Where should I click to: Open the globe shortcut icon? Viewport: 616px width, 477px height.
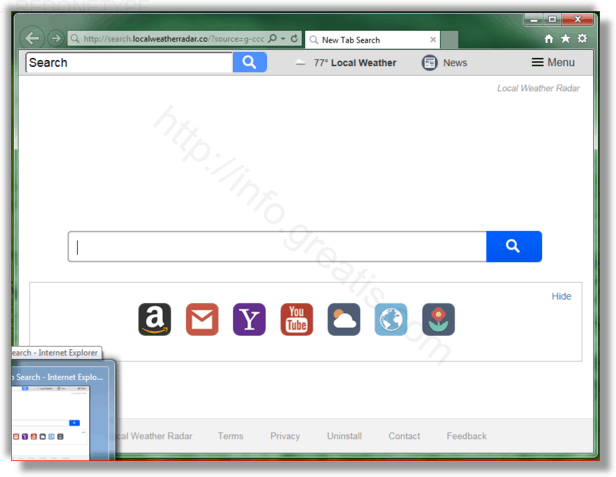(x=391, y=319)
